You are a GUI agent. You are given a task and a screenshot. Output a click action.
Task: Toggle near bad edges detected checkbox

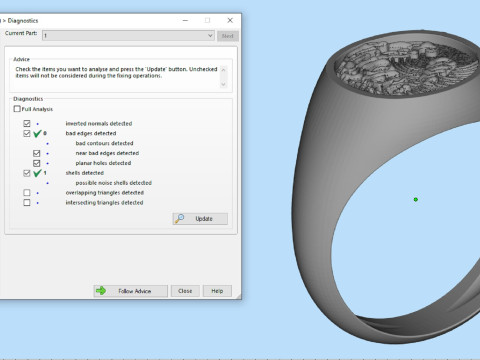click(37, 153)
